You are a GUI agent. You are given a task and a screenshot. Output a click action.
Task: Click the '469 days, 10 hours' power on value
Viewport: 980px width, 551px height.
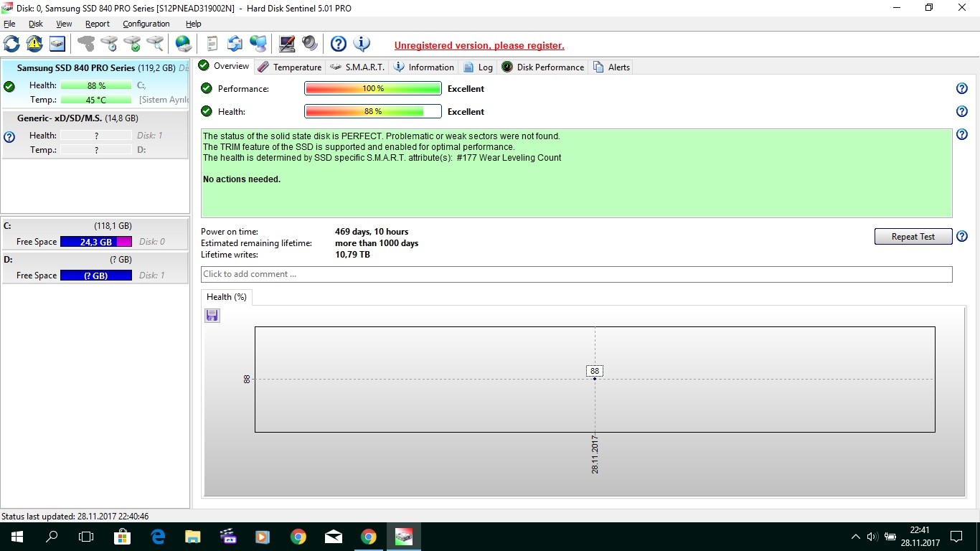click(372, 232)
